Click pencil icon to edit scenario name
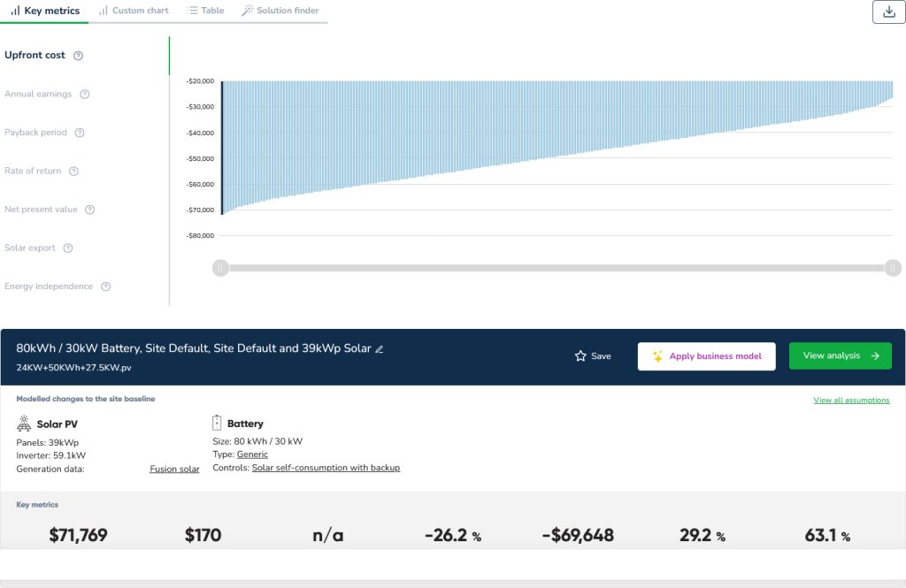906x588 pixels. [x=380, y=349]
